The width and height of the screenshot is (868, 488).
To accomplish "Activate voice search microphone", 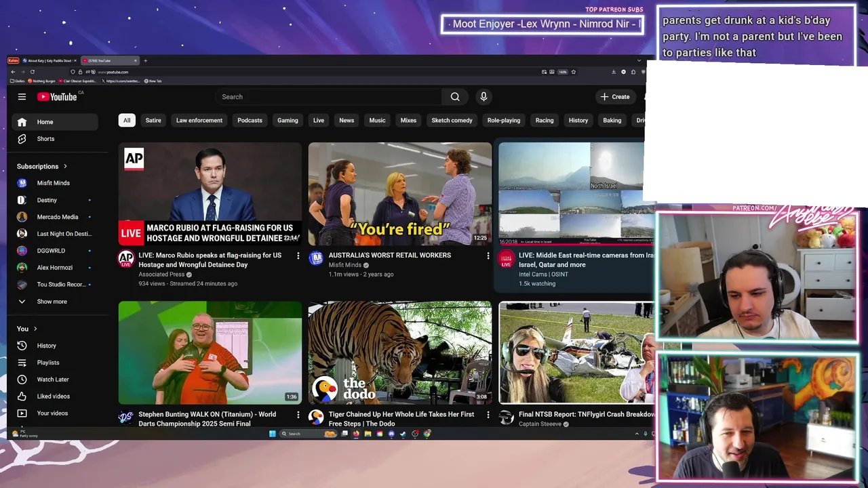I will coord(484,97).
